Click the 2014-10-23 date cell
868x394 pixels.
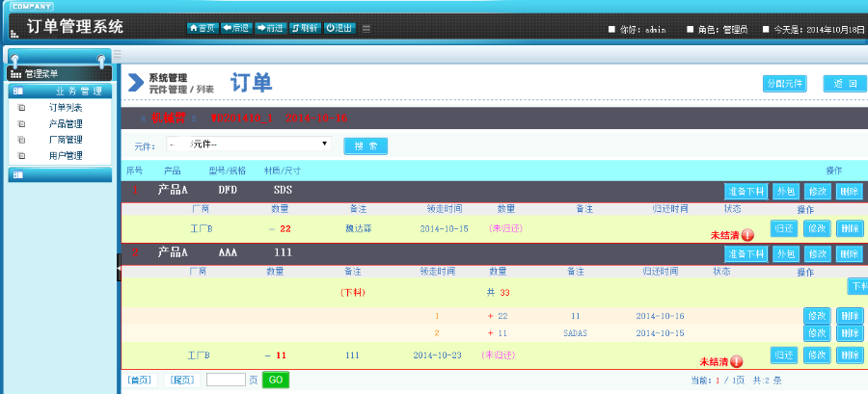437,355
